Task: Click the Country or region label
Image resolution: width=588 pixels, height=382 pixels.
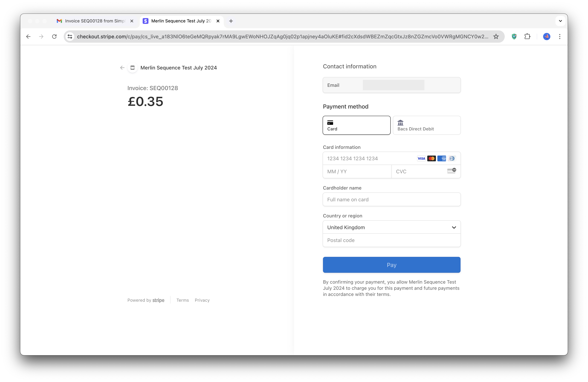Action: coord(343,216)
